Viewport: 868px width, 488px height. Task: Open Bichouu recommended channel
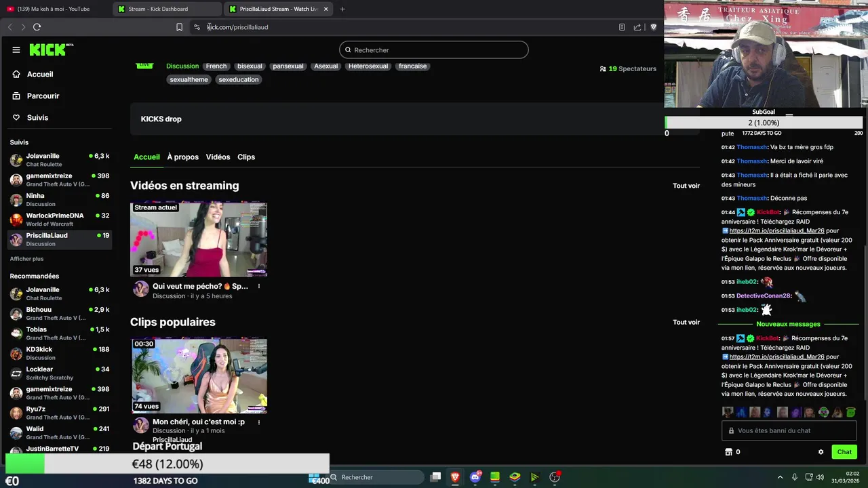click(60, 313)
